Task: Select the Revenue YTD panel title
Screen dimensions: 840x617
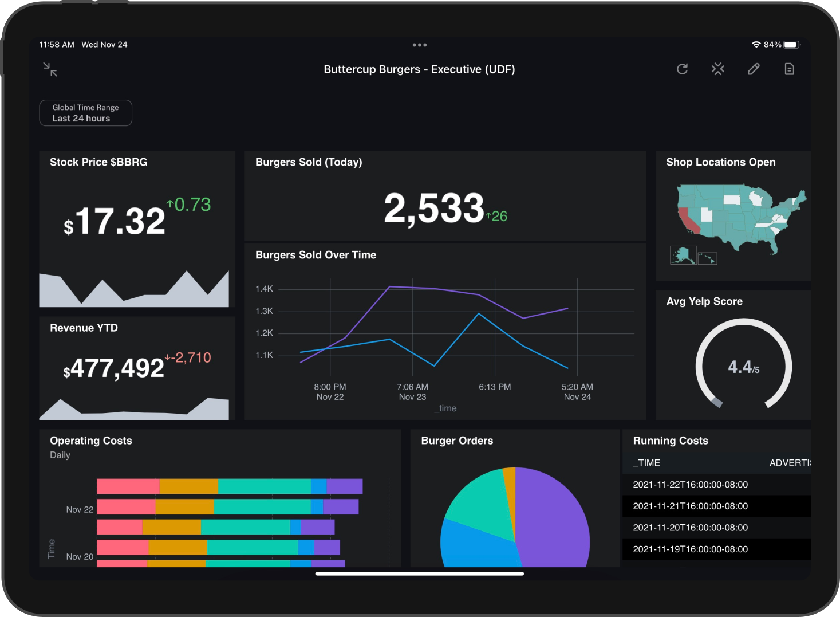Action: click(84, 328)
